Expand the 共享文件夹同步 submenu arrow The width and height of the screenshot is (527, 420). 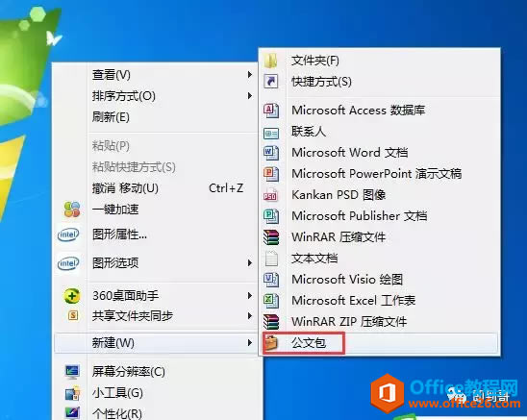(250, 316)
